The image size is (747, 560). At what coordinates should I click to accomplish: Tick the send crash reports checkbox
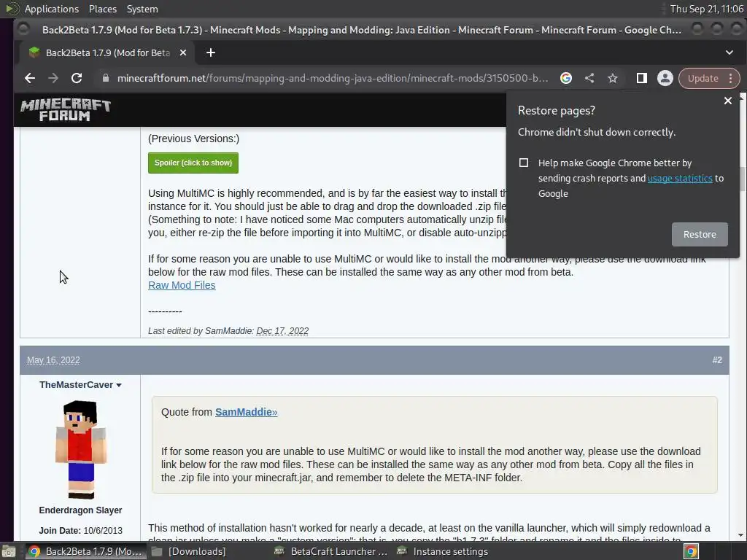pos(524,163)
